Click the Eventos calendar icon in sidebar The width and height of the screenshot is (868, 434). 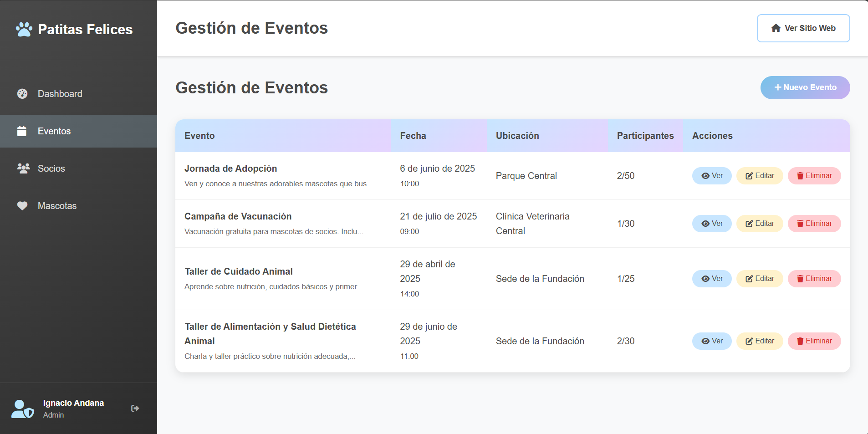pos(22,131)
